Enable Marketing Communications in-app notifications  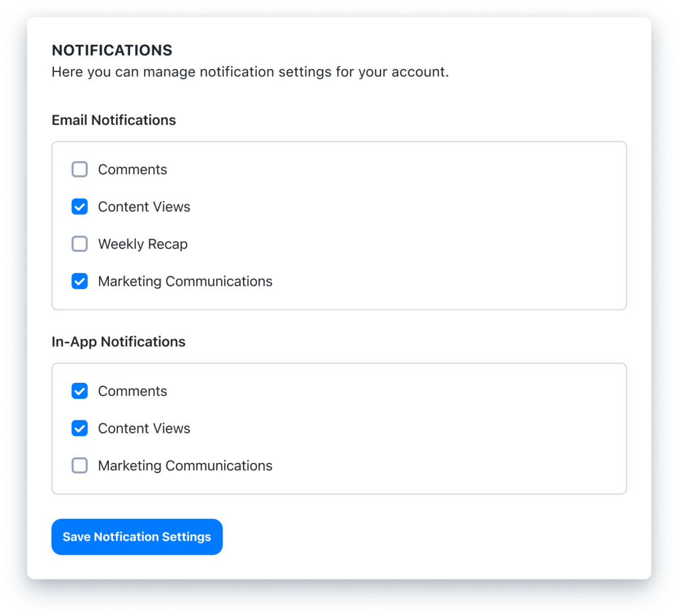click(79, 465)
